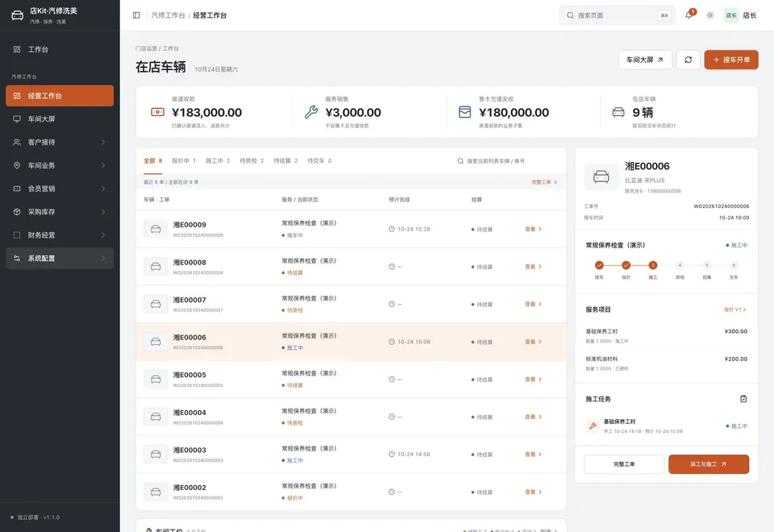Expand 系统配置 menu chevron
Viewport: 774px width, 532px height.
tap(103, 258)
